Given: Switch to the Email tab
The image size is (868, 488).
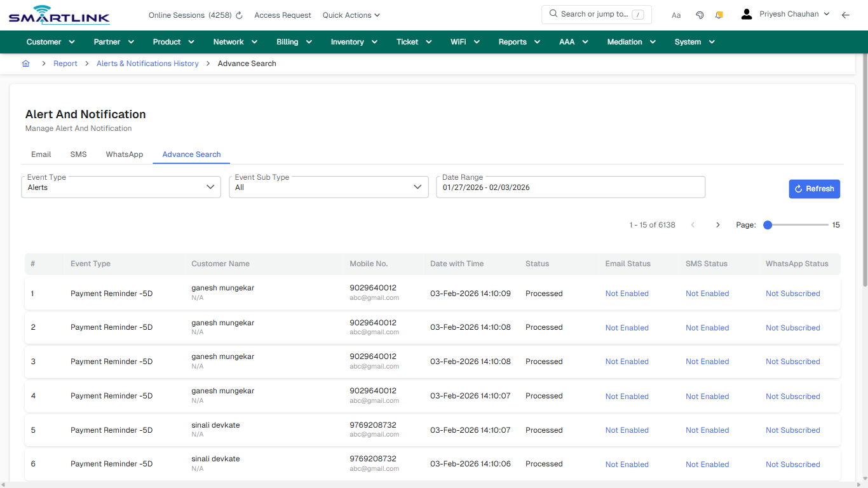Looking at the screenshot, I should click(x=41, y=154).
